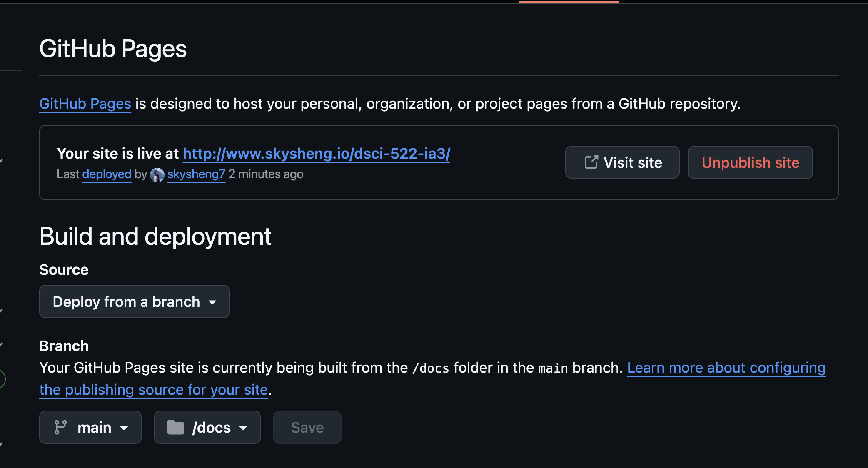Select the active tab with the red underline
Viewport: 868px width, 468px height.
[569, 2]
